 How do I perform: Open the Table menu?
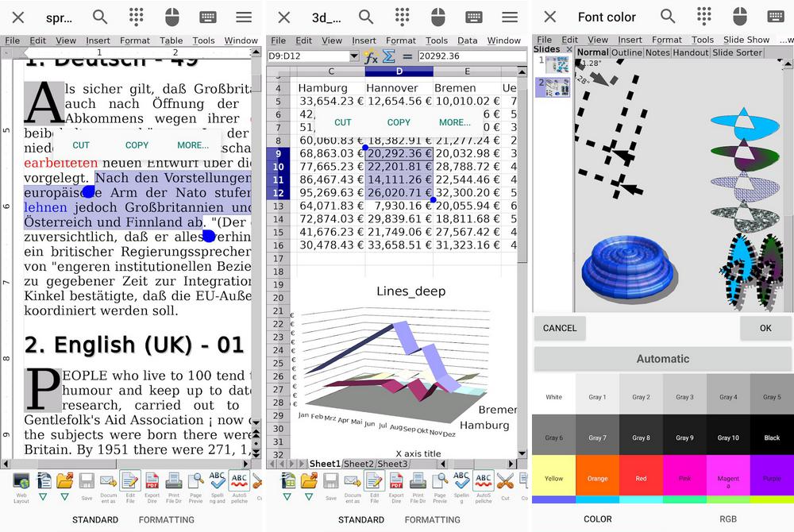tap(171, 40)
